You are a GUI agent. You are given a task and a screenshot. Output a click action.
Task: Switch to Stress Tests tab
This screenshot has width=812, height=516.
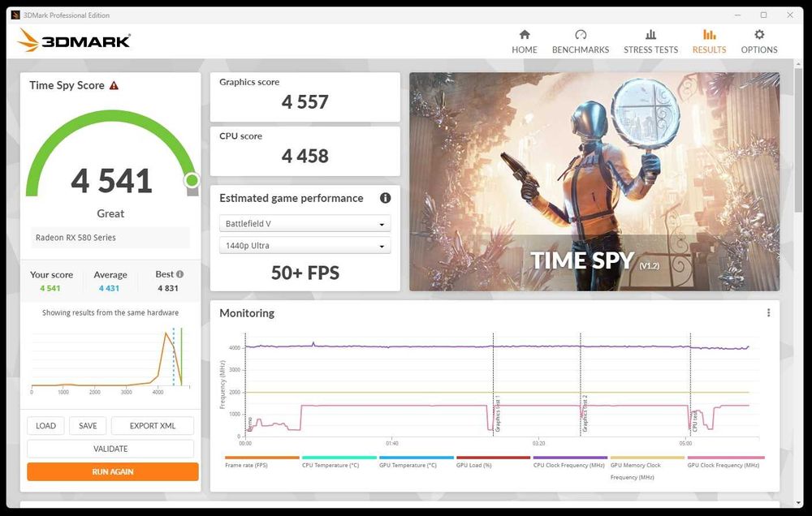(650, 42)
